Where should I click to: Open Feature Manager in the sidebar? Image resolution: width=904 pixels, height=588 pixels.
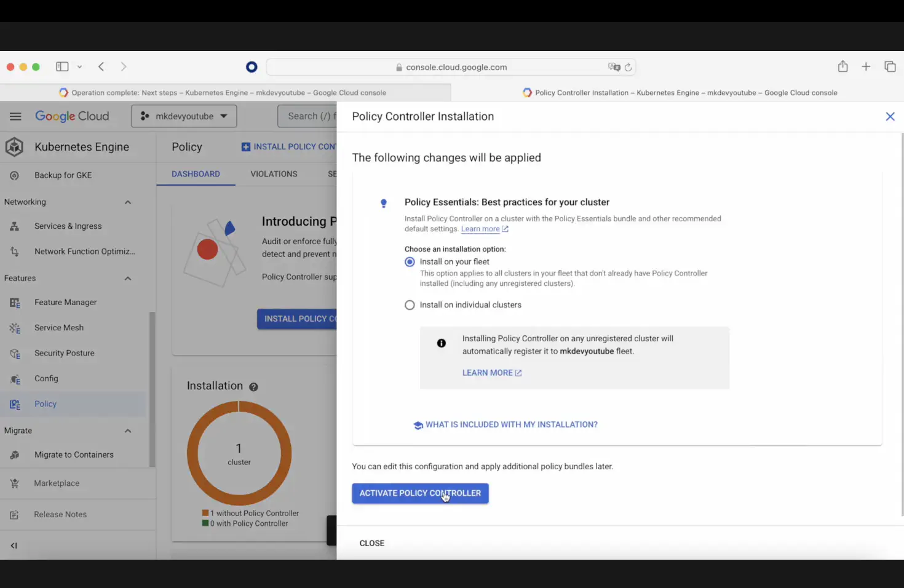[x=73, y=303]
